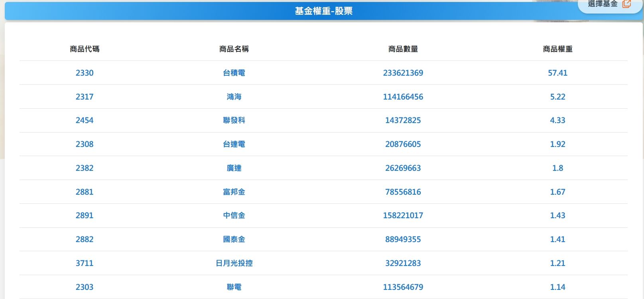Select stock name 台達電

234,144
